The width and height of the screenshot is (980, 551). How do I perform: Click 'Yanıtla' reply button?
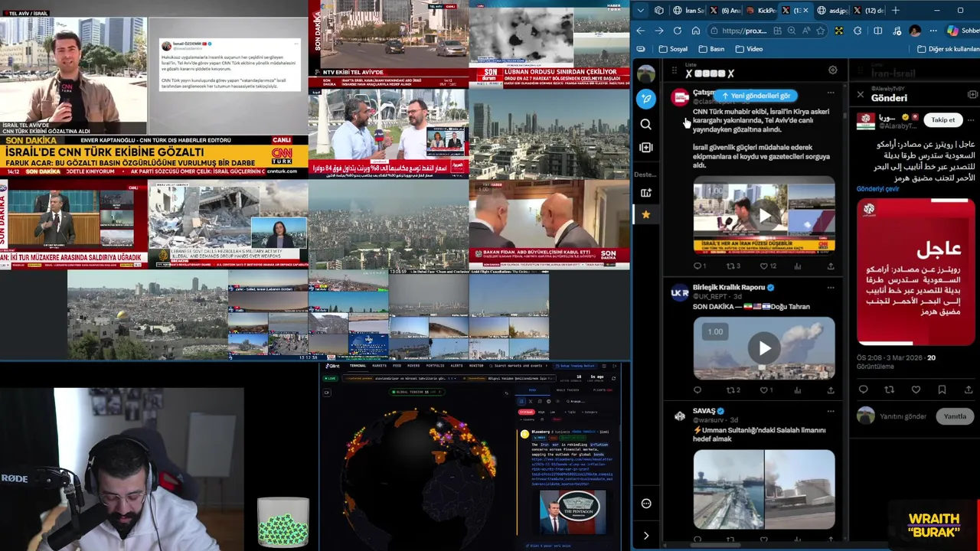(x=955, y=416)
